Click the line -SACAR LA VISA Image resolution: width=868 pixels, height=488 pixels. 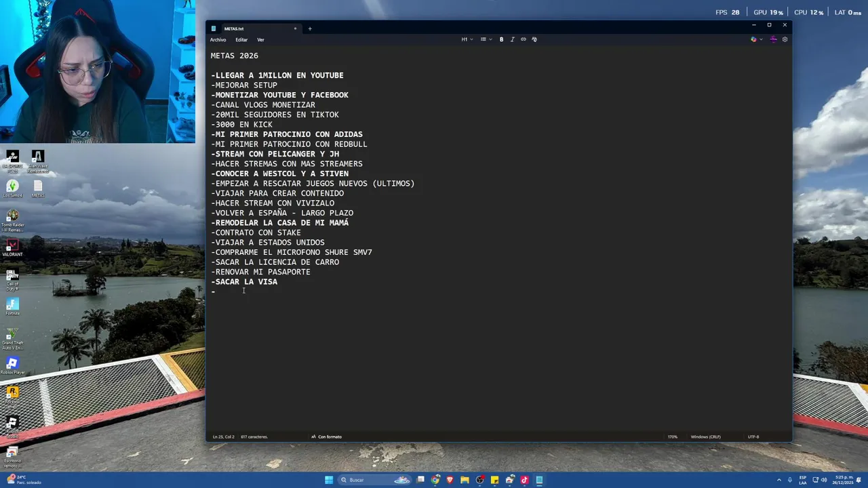244,281
